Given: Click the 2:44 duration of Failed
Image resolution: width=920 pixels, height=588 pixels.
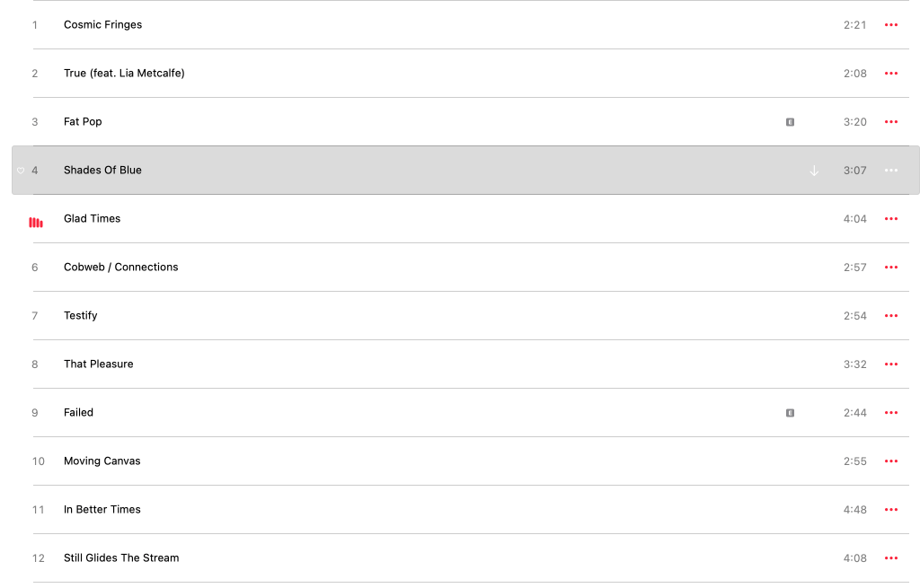Looking at the screenshot, I should pyautogui.click(x=854, y=413).
